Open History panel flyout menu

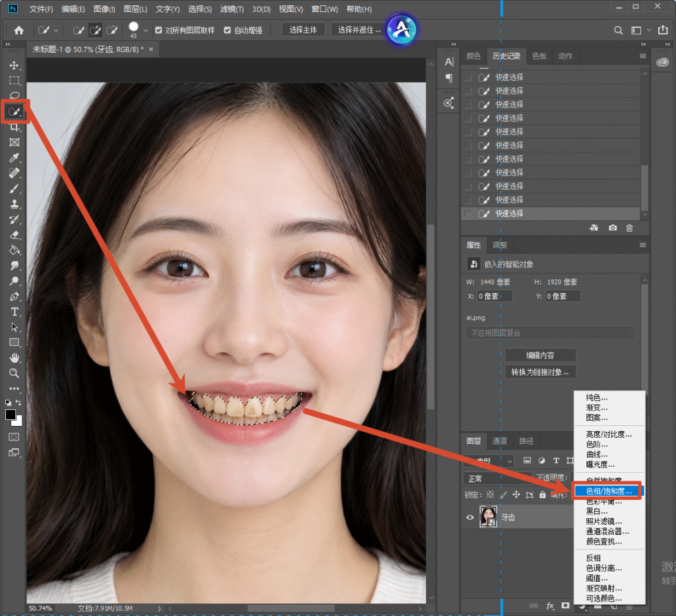(x=642, y=57)
